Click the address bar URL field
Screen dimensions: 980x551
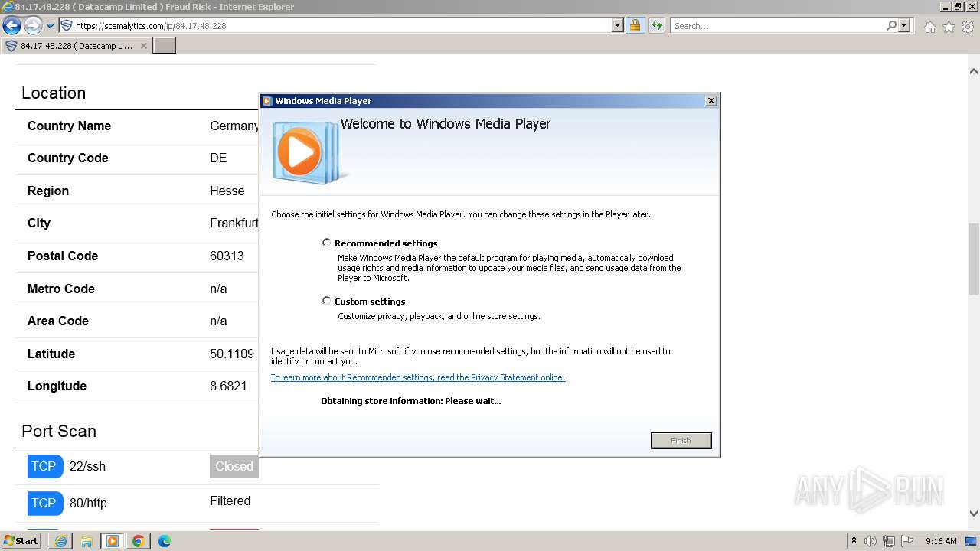pos(335,25)
